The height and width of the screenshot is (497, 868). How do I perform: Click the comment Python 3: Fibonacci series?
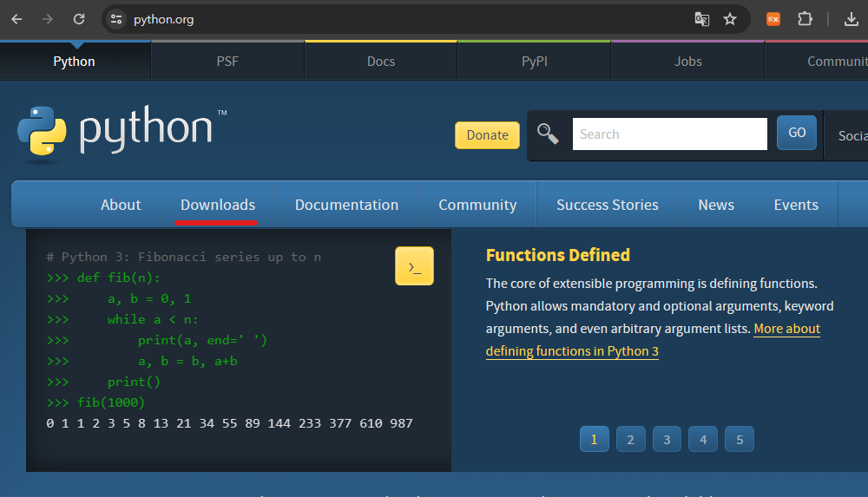[x=184, y=257]
